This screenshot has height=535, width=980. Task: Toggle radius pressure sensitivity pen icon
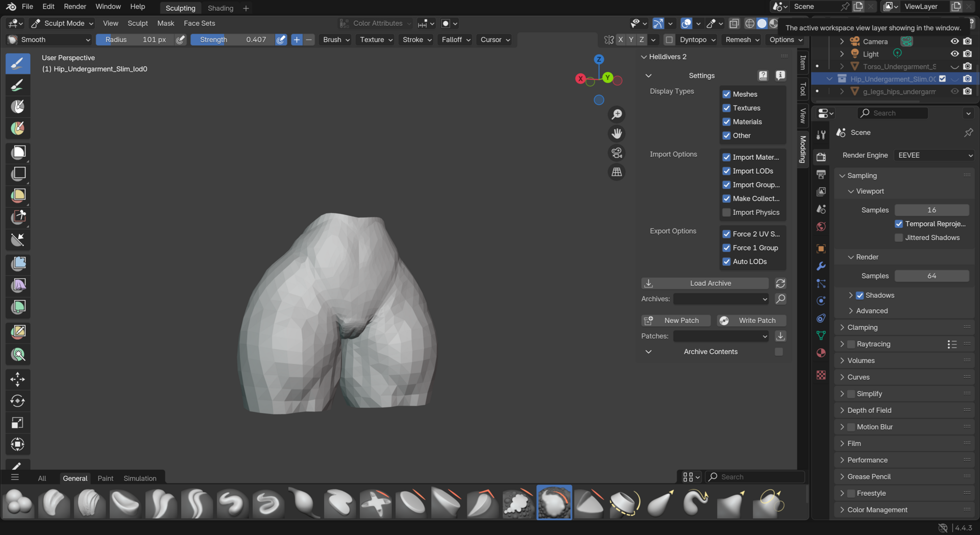181,40
